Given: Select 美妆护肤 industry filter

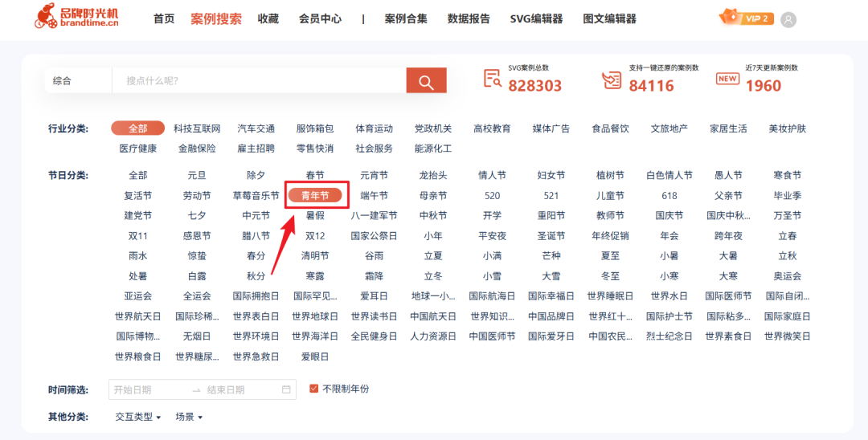Looking at the screenshot, I should coord(788,128).
